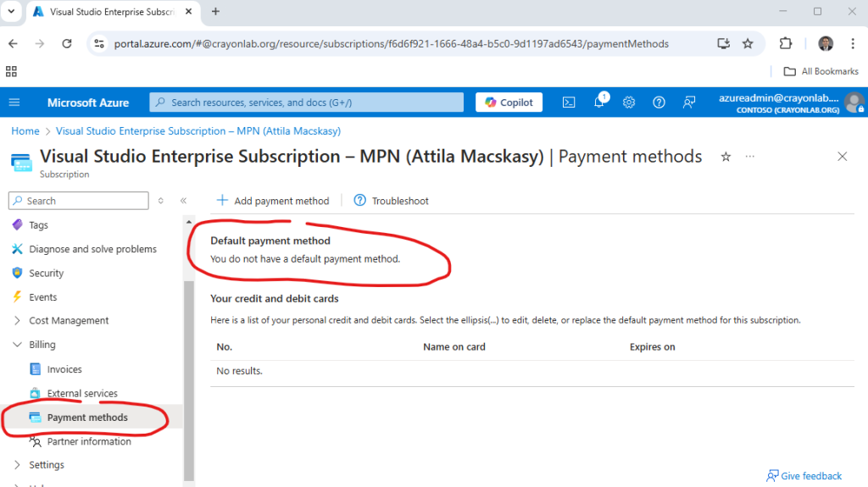
Task: Select Invoices in the Billing menu
Action: pos(64,369)
